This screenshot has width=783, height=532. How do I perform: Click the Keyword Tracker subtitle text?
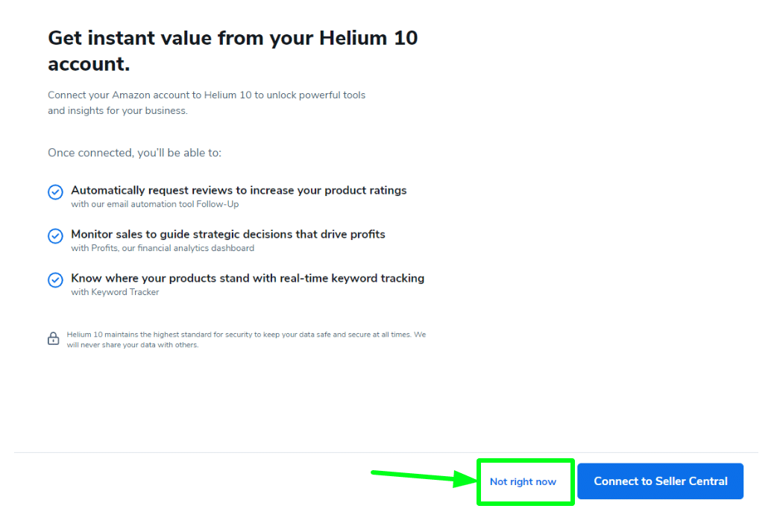tap(114, 291)
